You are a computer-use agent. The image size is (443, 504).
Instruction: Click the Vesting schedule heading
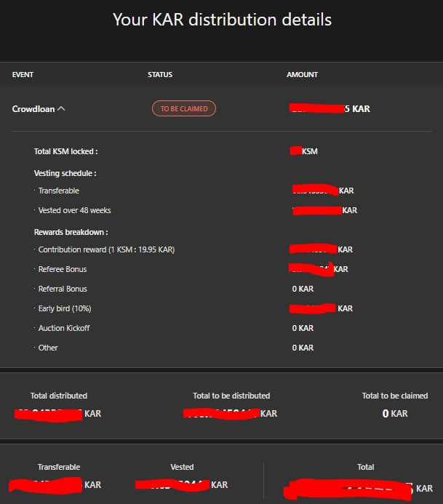pos(65,173)
